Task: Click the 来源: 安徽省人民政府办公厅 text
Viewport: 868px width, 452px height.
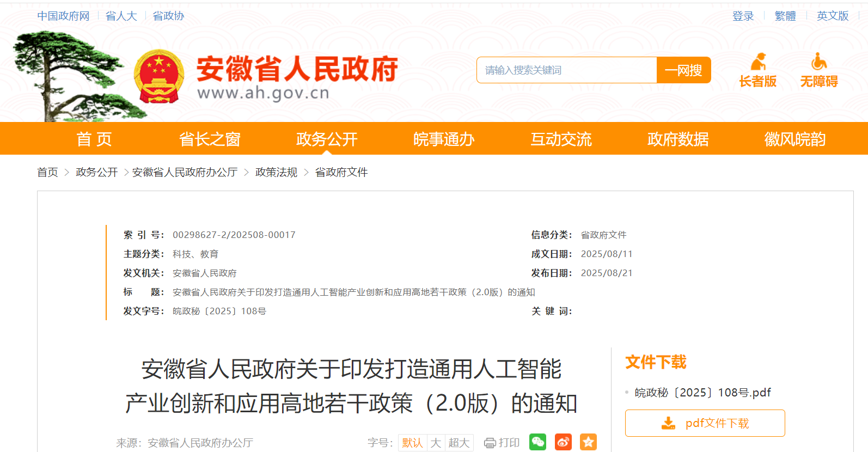Action: click(185, 443)
